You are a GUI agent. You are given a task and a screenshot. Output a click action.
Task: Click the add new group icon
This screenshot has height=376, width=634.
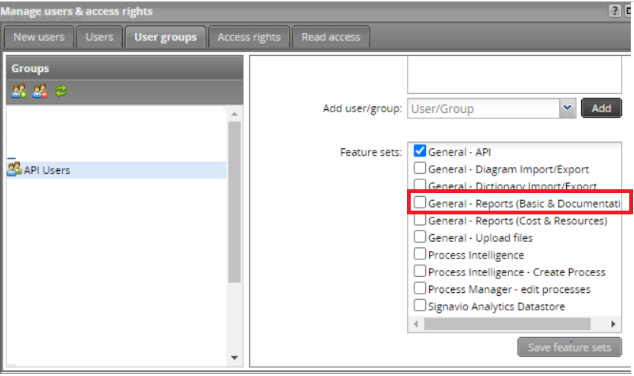coord(19,91)
